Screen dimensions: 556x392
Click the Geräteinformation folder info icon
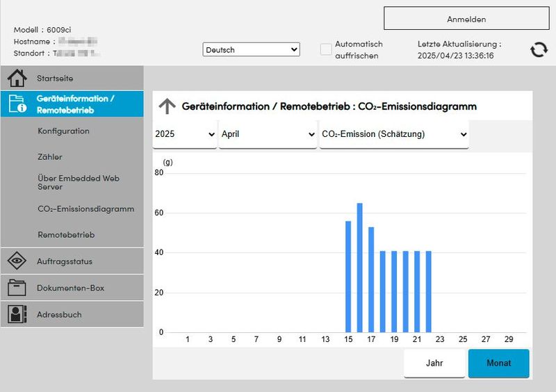[17, 104]
